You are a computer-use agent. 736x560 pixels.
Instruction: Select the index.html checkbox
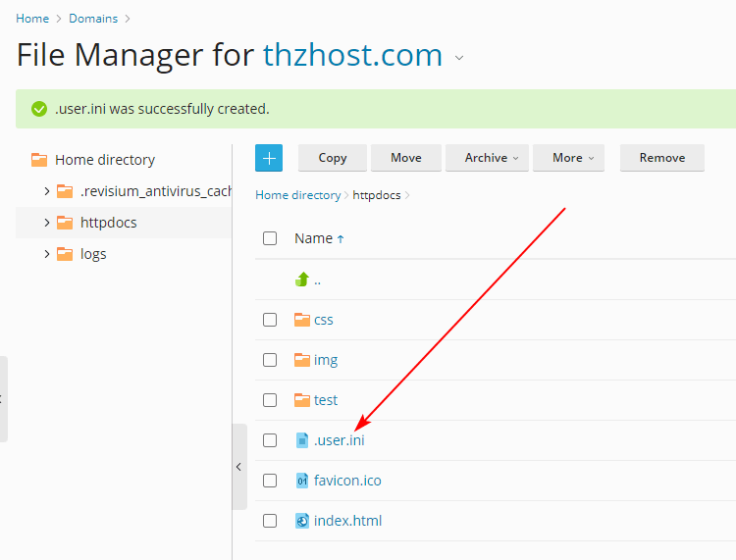click(x=270, y=521)
